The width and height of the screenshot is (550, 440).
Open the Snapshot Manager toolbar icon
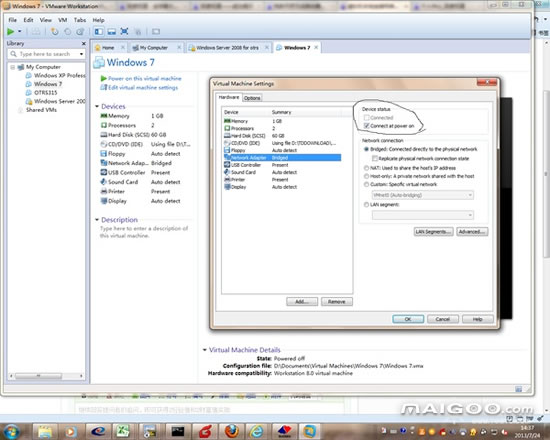[80, 32]
